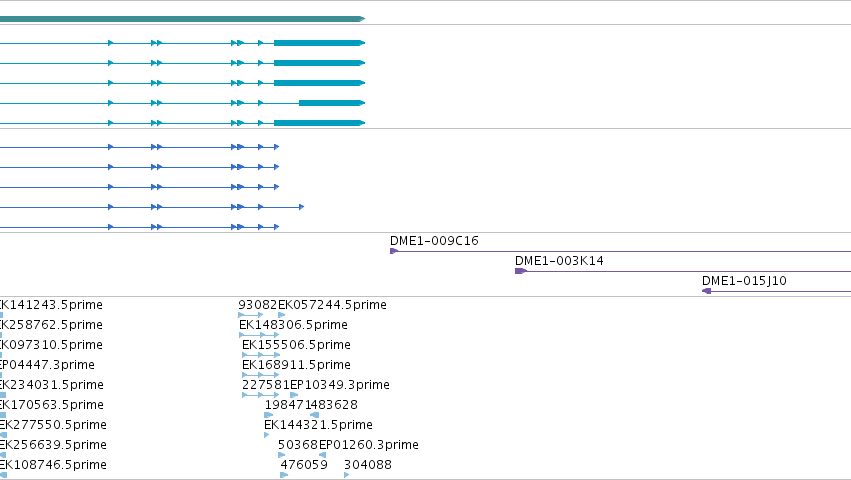The image size is (851, 480).
Task: Select the shorter terminal exon of fourth transcript
Action: (x=332, y=103)
